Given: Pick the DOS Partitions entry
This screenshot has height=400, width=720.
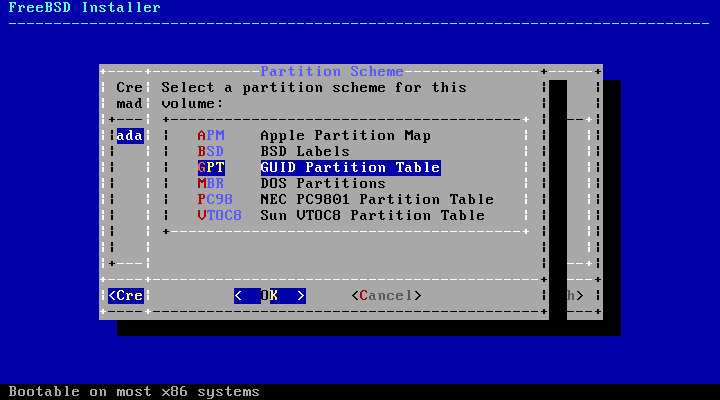Looking at the screenshot, I should 322,184.
